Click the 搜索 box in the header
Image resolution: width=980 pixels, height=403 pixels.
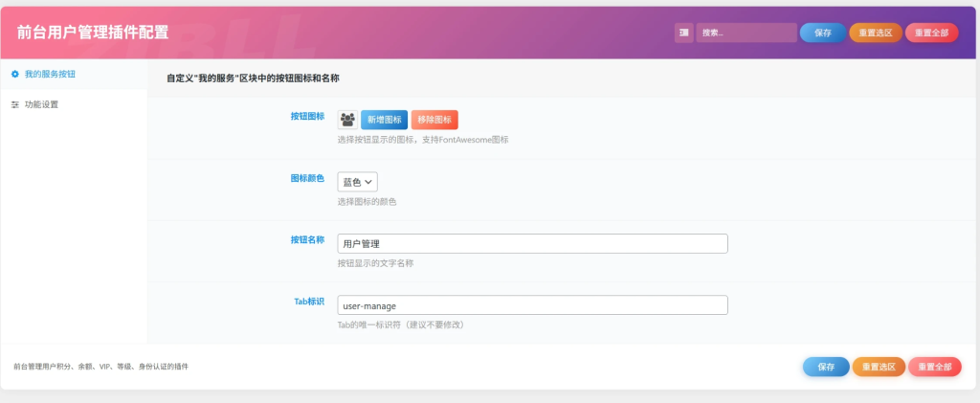tap(746, 34)
